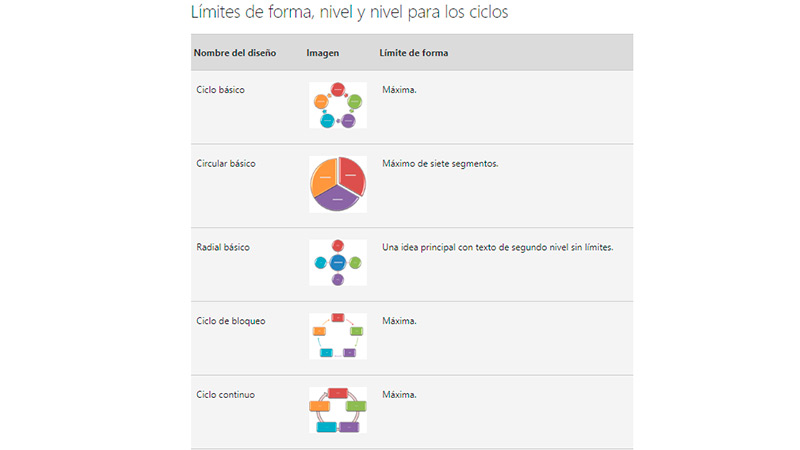This screenshot has width=800, height=450.
Task: Click the Ciclo continuo diagram image
Action: point(338,410)
